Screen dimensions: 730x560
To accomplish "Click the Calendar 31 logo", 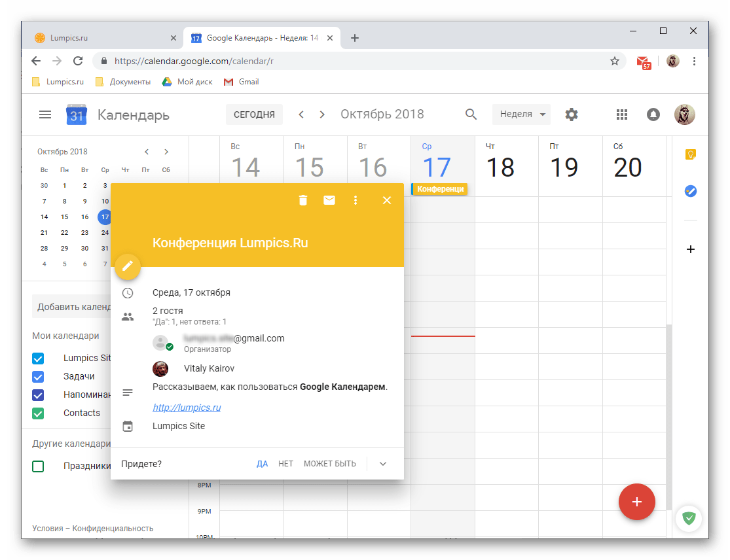I will click(x=77, y=114).
